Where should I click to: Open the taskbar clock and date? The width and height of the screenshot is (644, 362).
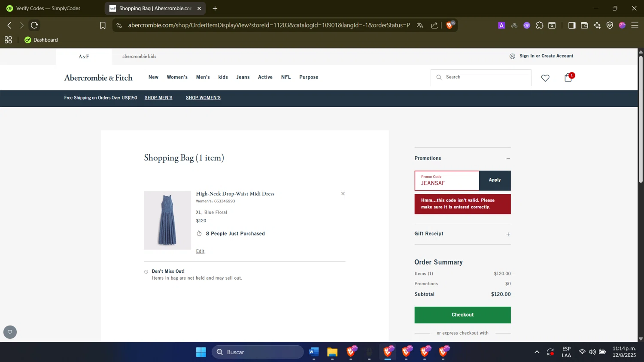624,352
